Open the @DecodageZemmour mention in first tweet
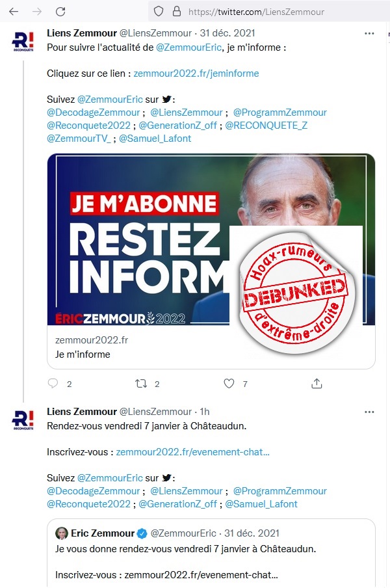This screenshot has width=390, height=588. 94,112
